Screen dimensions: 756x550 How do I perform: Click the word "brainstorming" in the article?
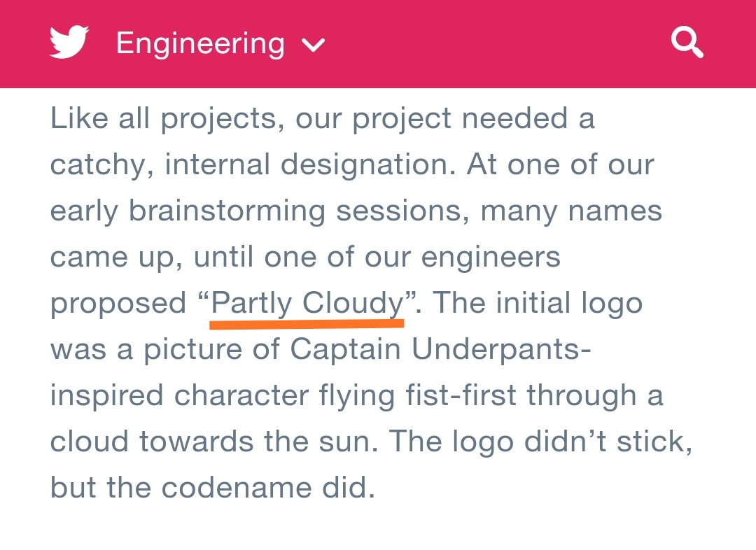click(x=227, y=211)
